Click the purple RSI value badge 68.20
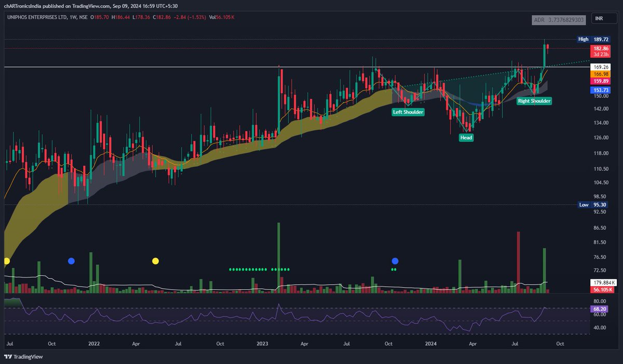 coord(599,308)
